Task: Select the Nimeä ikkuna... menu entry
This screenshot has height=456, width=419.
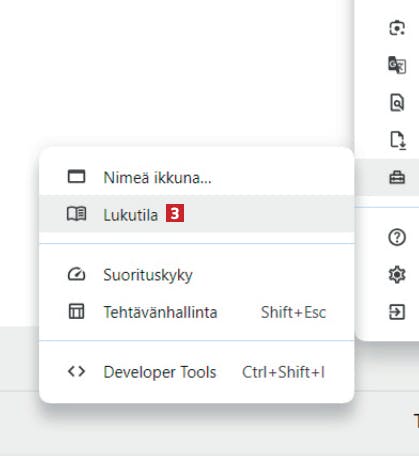Action: pos(197,177)
